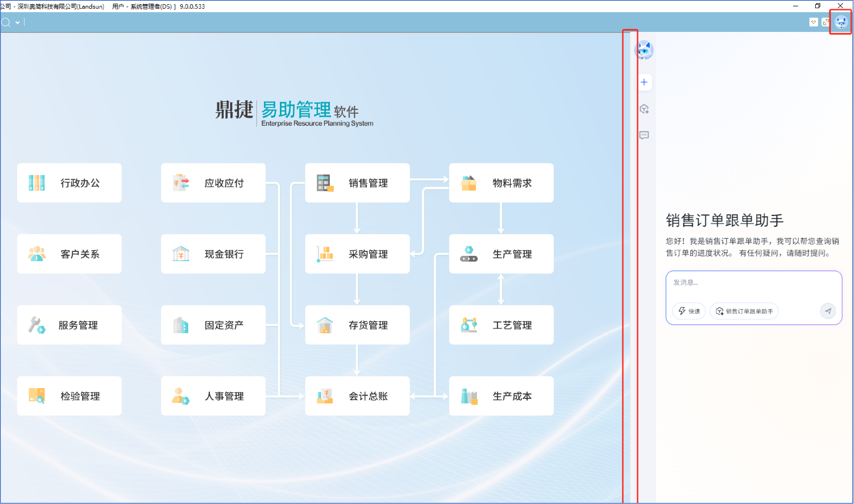Viewport: 854px width, 504px height.
Task: Click the send message arrow button
Action: (828, 311)
